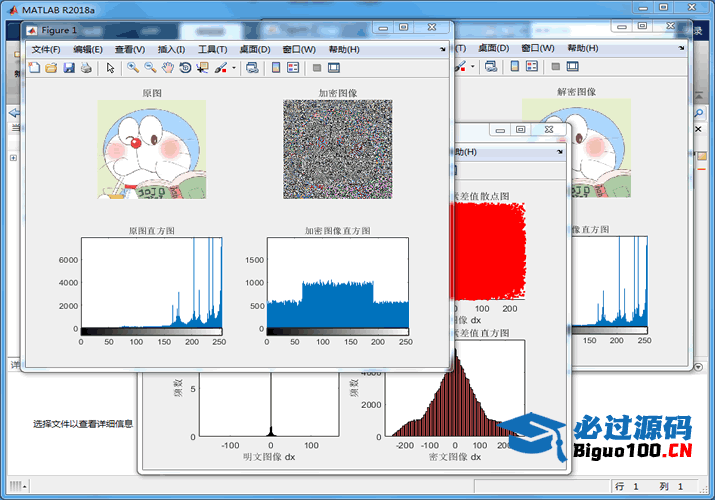Click the Brush tool in the decrypted-image figure toolbar
This screenshot has width=715, height=500.
[x=460, y=67]
